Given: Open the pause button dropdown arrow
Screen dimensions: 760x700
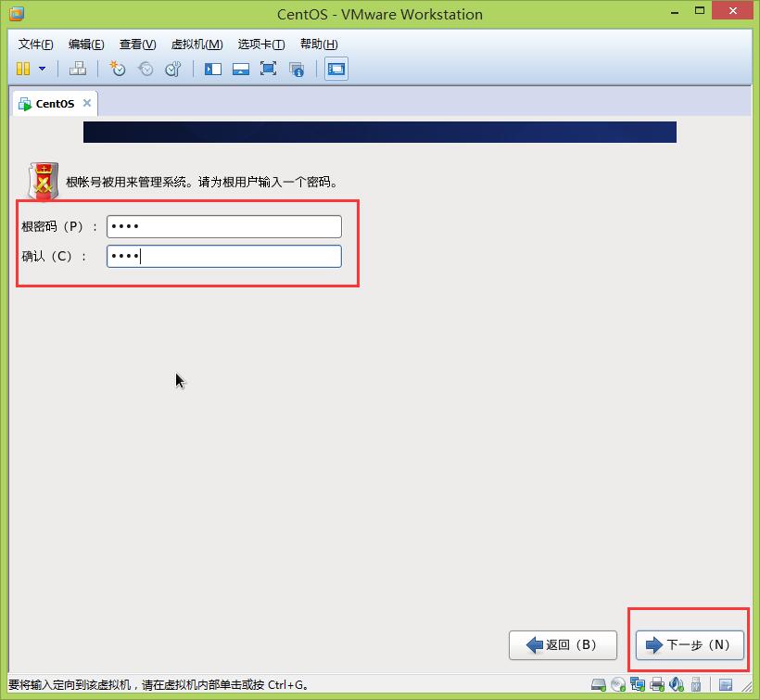Looking at the screenshot, I should click(x=41, y=68).
